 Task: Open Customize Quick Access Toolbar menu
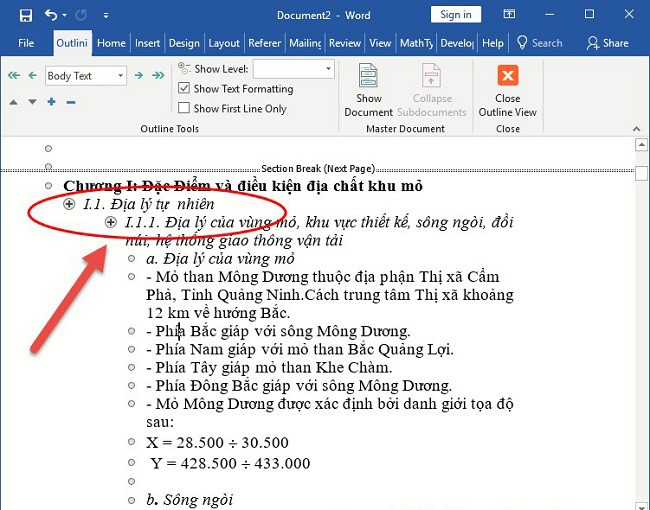point(106,16)
